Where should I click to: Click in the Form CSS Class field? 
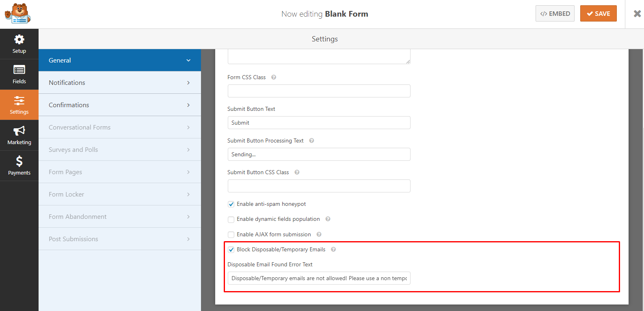(x=319, y=91)
